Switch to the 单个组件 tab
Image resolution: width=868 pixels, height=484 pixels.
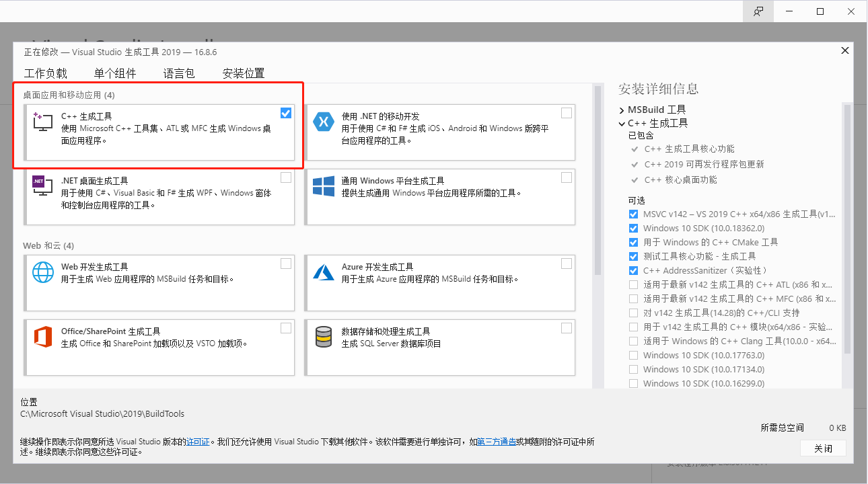(x=115, y=73)
